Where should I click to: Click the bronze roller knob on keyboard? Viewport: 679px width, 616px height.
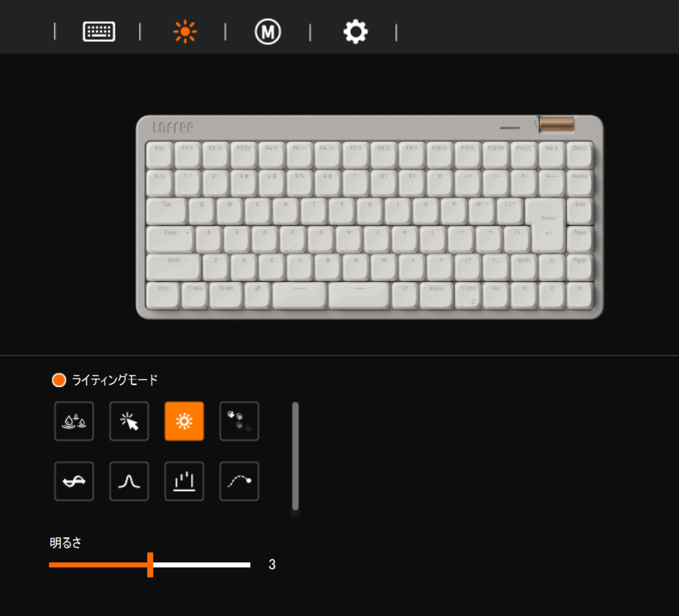(x=556, y=124)
